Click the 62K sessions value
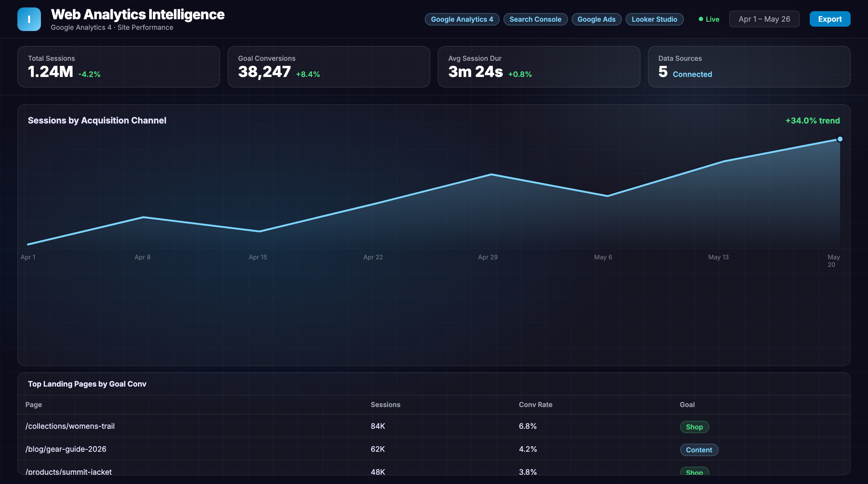The height and width of the screenshot is (484, 868). (378, 449)
